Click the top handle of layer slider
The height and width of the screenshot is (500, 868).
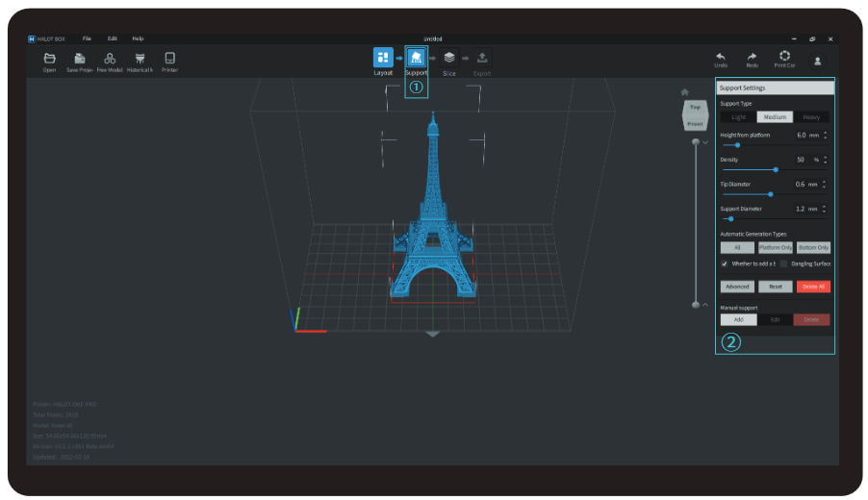[696, 142]
